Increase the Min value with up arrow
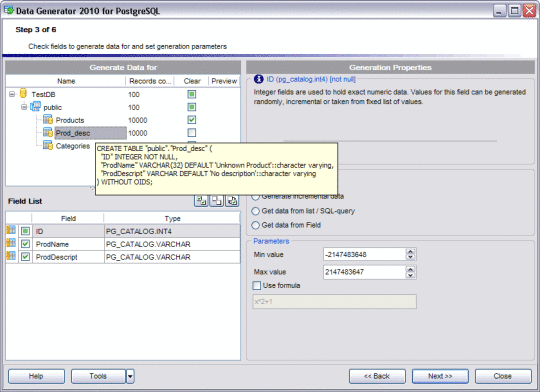Screen dimensions: 540x392 coord(410,251)
